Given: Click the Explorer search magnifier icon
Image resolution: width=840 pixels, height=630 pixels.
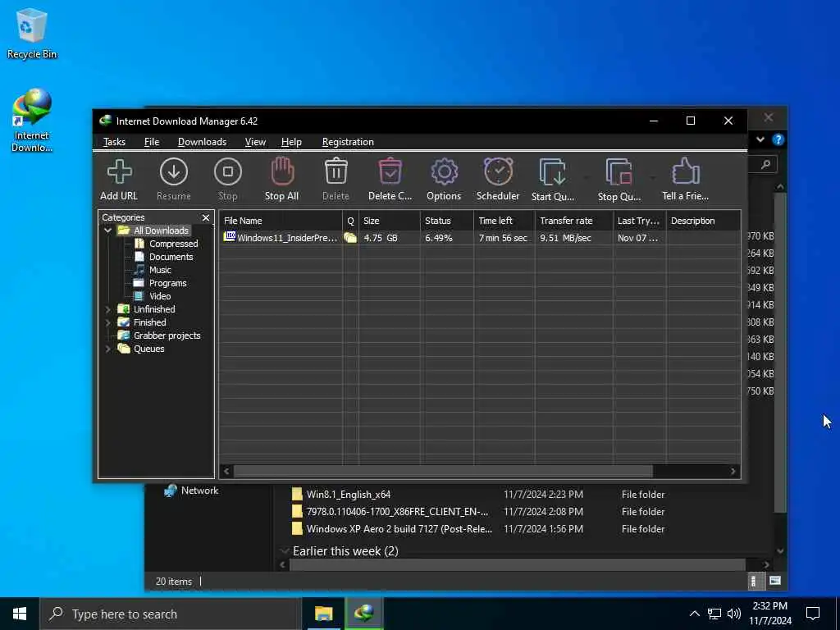Looking at the screenshot, I should click(x=765, y=164).
